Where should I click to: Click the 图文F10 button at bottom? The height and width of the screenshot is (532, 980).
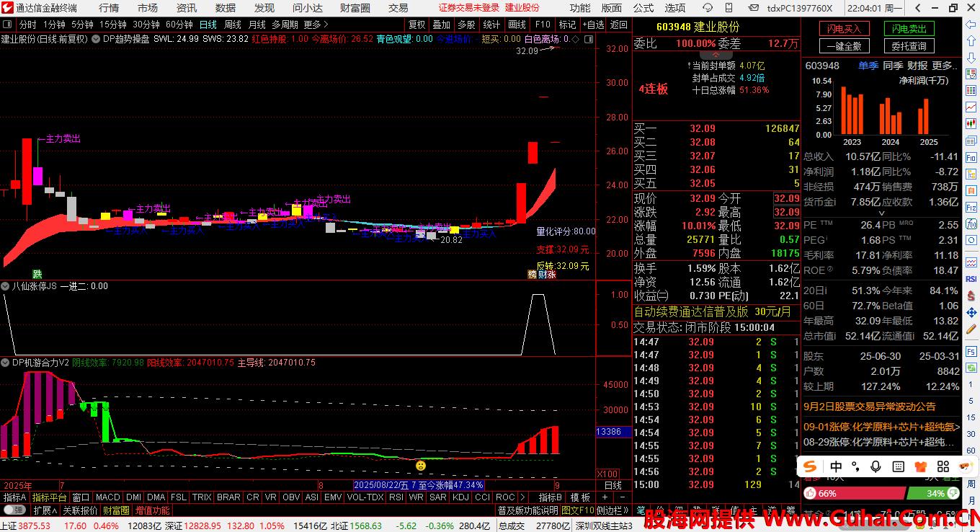[578, 510]
